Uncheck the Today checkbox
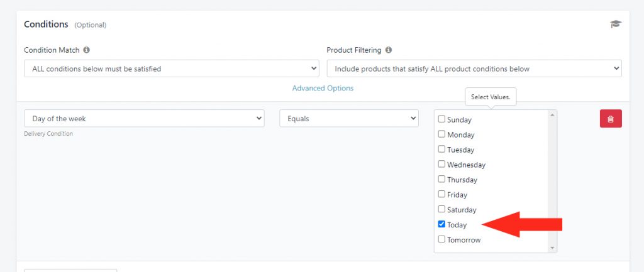The width and height of the screenshot is (644, 272). tap(441, 224)
